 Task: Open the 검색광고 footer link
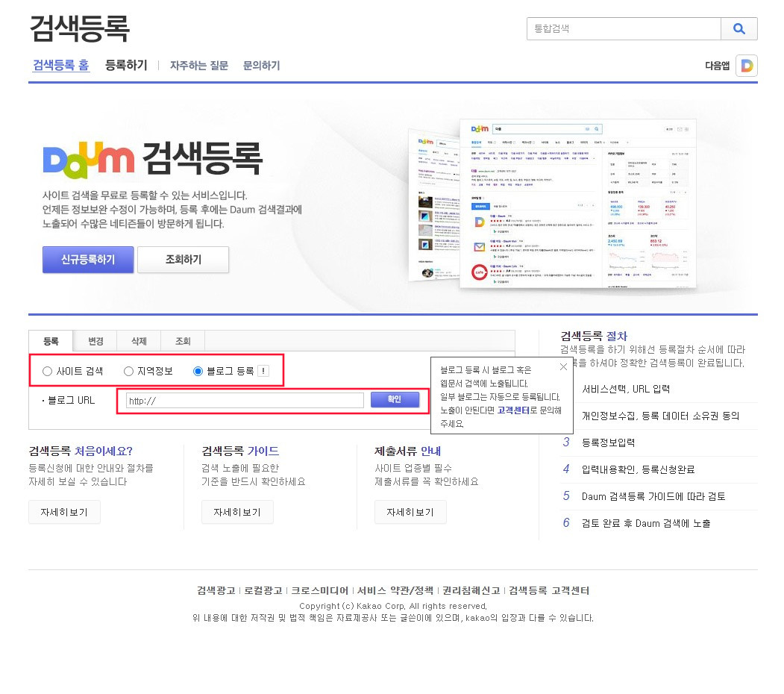(216, 590)
